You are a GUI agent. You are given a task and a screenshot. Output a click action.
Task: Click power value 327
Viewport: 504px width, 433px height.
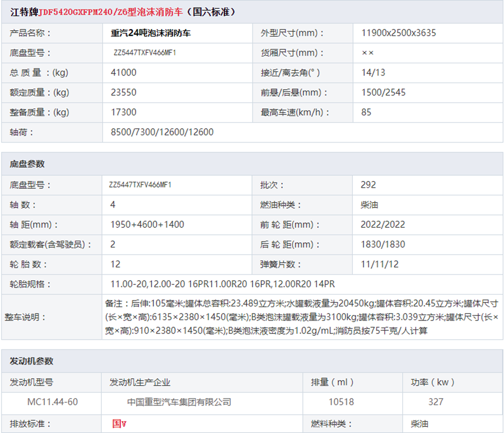click(x=435, y=402)
